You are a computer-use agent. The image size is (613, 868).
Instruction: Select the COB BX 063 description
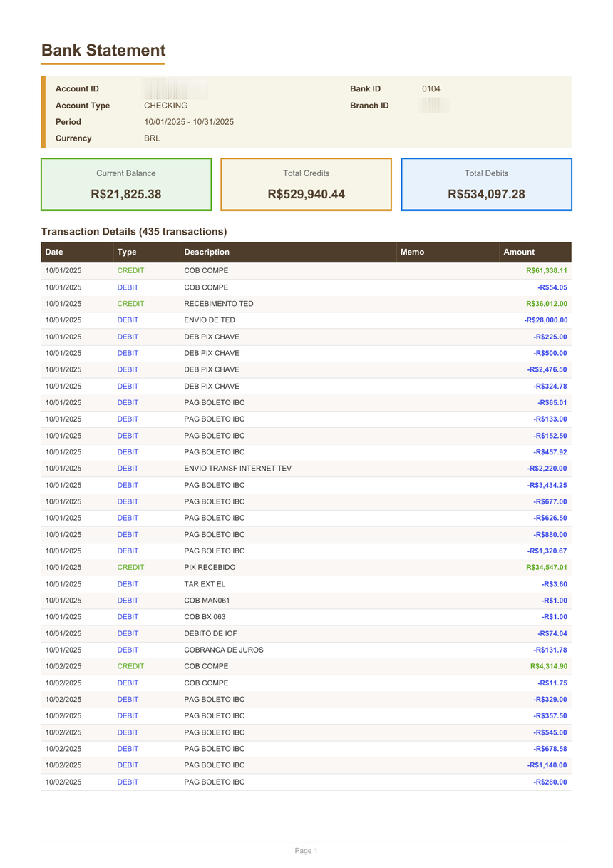pos(205,617)
